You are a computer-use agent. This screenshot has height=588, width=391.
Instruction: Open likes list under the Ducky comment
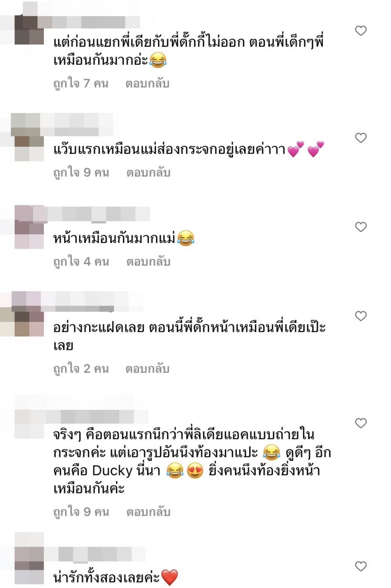[x=81, y=512]
